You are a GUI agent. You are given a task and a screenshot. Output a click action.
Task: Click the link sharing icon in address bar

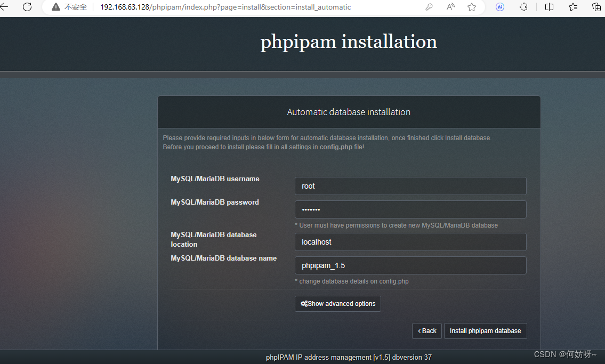429,7
